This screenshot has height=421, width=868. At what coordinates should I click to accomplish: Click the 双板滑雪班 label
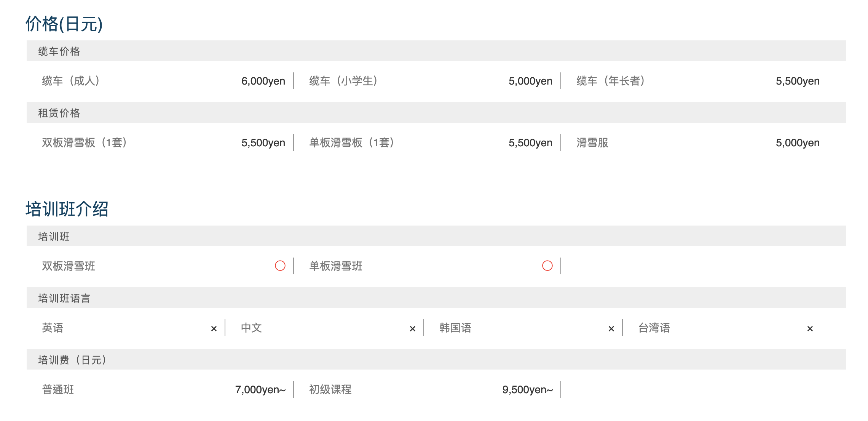click(69, 266)
